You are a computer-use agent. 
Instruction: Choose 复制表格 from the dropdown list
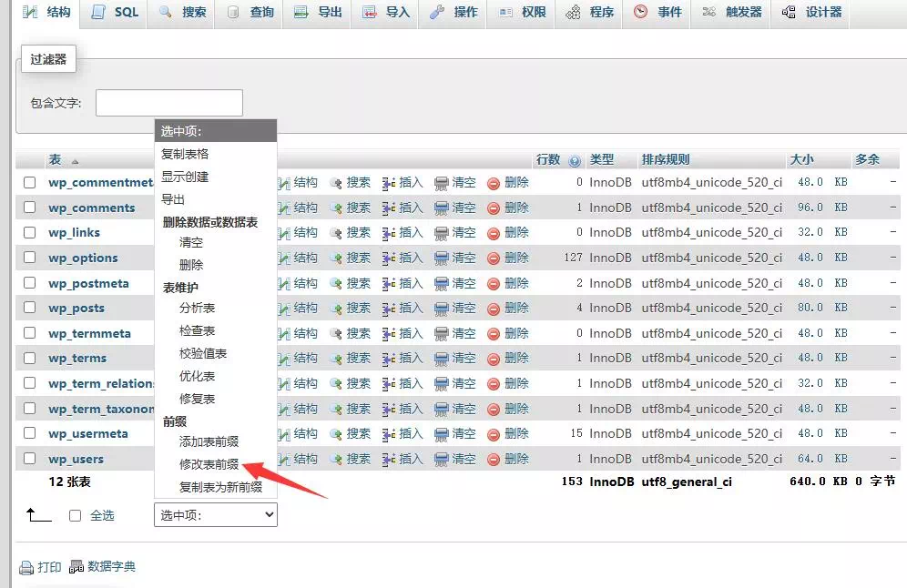[x=216, y=154]
